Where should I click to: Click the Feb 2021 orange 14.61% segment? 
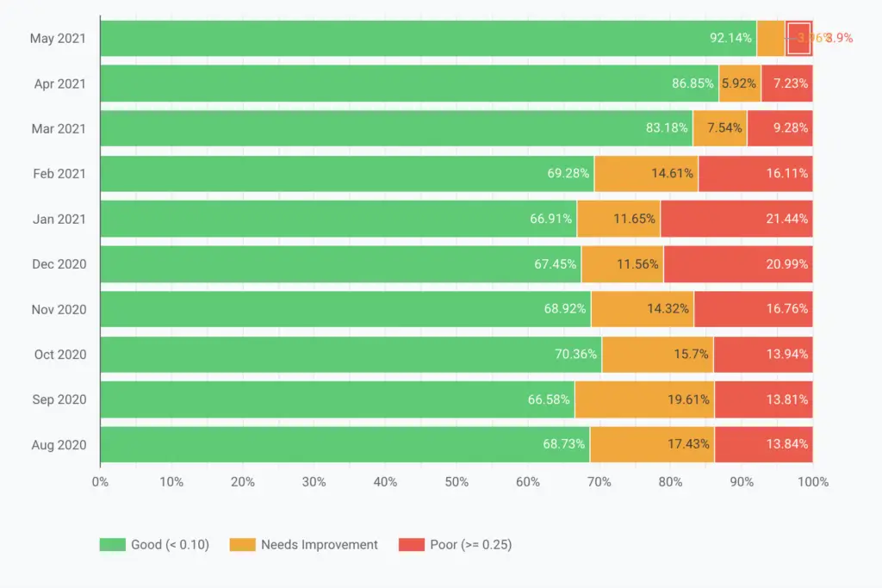(x=646, y=174)
